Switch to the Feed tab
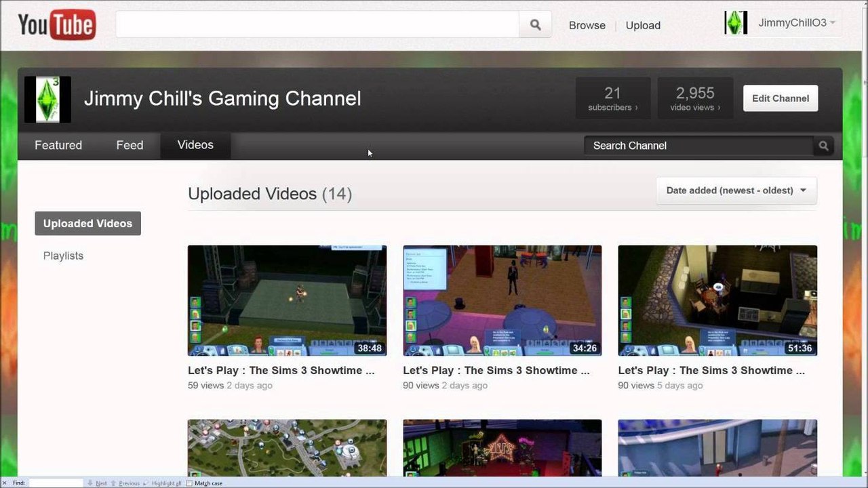This screenshot has width=868, height=488. pyautogui.click(x=130, y=145)
